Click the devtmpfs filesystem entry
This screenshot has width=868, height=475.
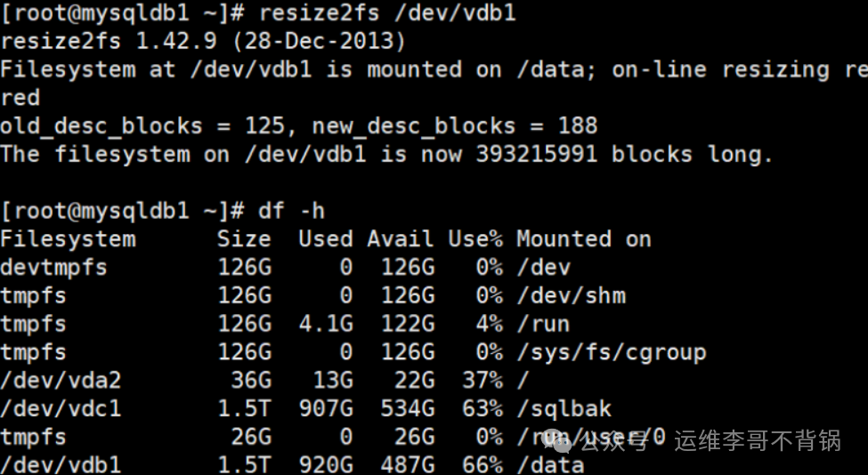coord(53,268)
